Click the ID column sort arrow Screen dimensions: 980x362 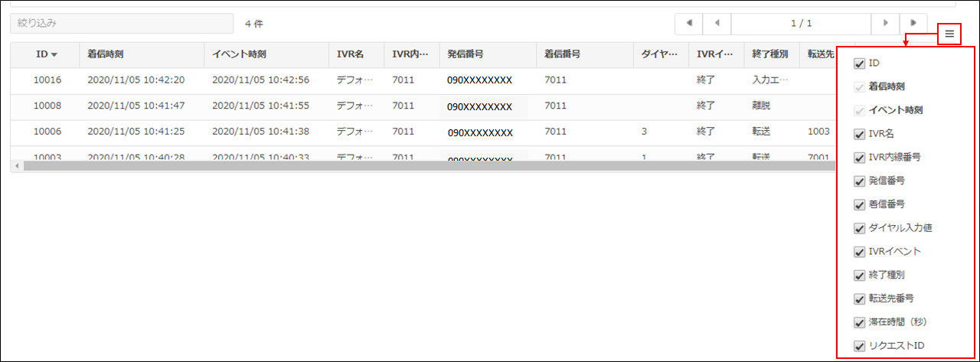coord(54,55)
